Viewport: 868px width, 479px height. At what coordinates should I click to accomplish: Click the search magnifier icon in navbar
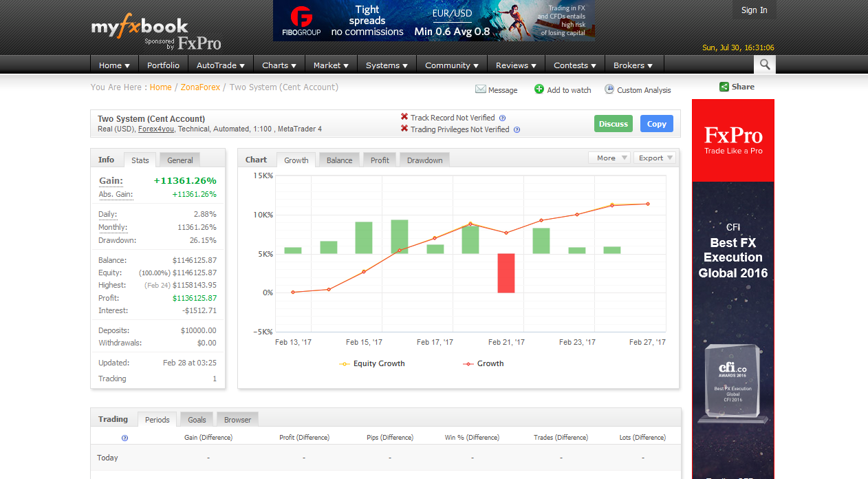coord(765,65)
